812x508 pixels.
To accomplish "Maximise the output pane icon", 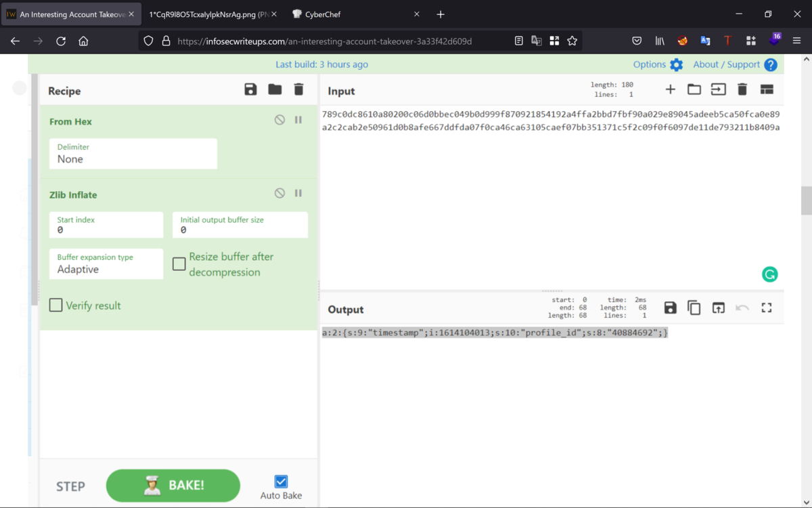I will (767, 308).
